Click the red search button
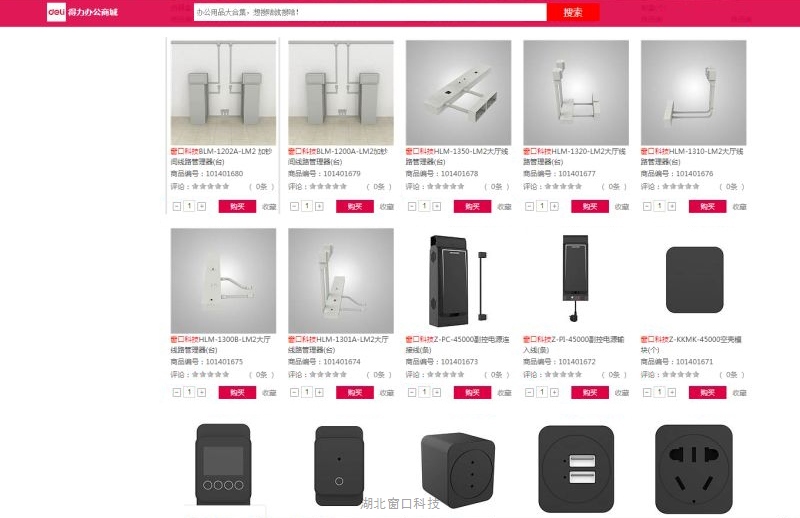The width and height of the screenshot is (800, 518). point(572,12)
